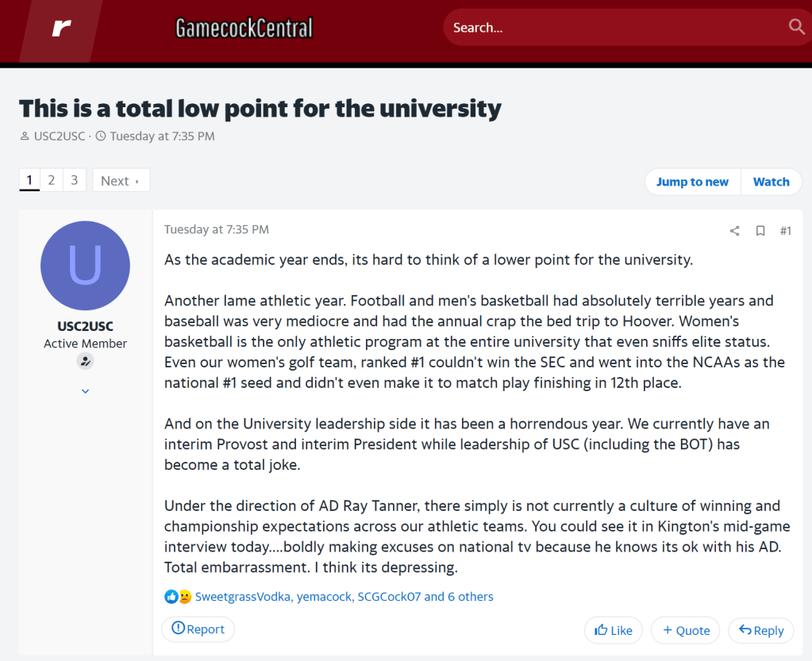Click the thread starter badge icon under USC2USC
The height and width of the screenshot is (661, 812).
point(85,361)
